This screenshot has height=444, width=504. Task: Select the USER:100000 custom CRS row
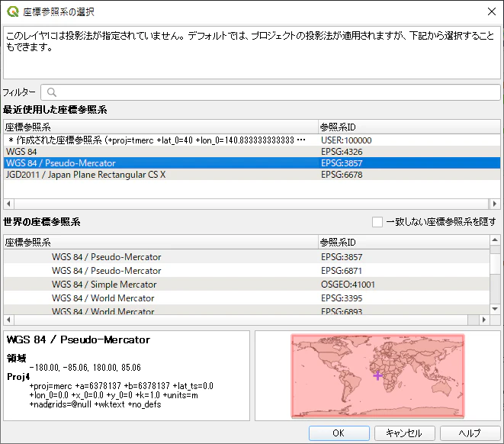pos(252,140)
